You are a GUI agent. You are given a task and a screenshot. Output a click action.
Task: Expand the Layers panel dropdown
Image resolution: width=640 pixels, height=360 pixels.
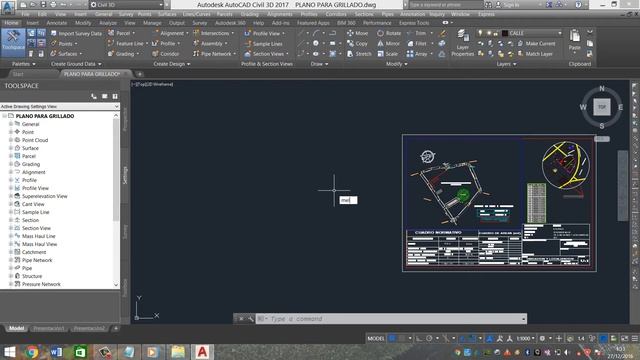[506, 64]
